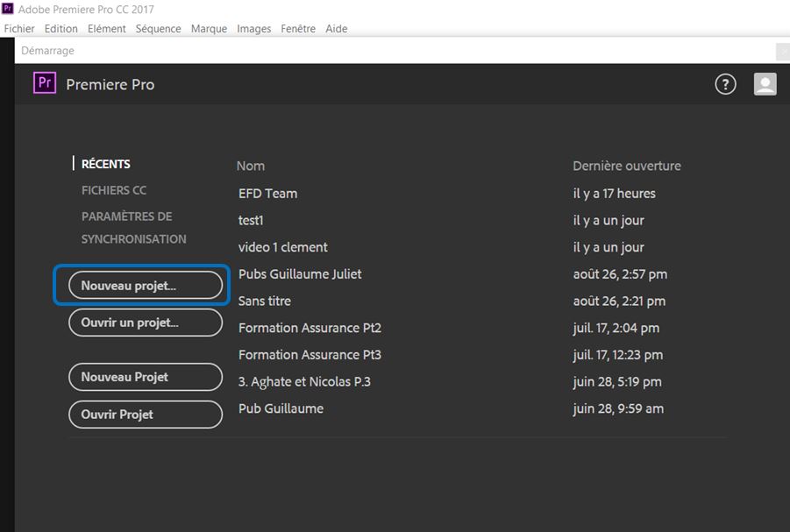Open the Séquence menu
790x532 pixels.
158,29
